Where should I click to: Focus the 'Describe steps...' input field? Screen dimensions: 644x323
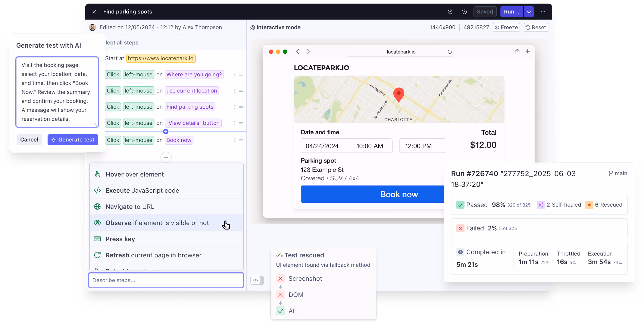click(166, 280)
